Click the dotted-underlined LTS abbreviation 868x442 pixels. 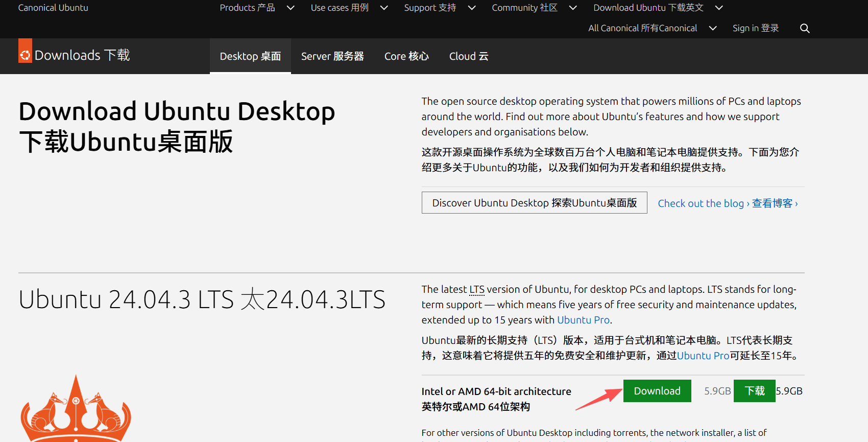[477, 289]
